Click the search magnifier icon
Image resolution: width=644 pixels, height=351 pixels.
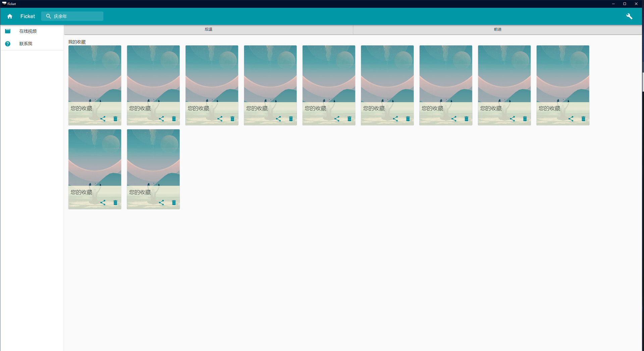48,16
